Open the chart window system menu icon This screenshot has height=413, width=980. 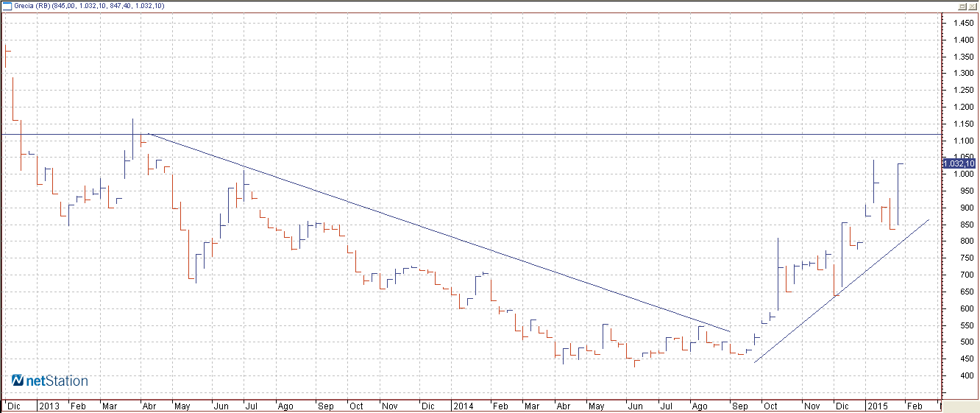pos(7,5)
